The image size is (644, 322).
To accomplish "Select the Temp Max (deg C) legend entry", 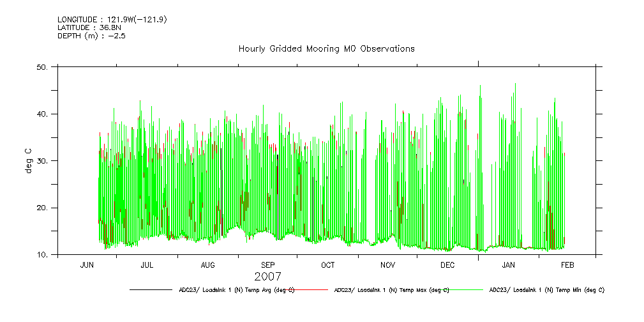I will (391, 290).
